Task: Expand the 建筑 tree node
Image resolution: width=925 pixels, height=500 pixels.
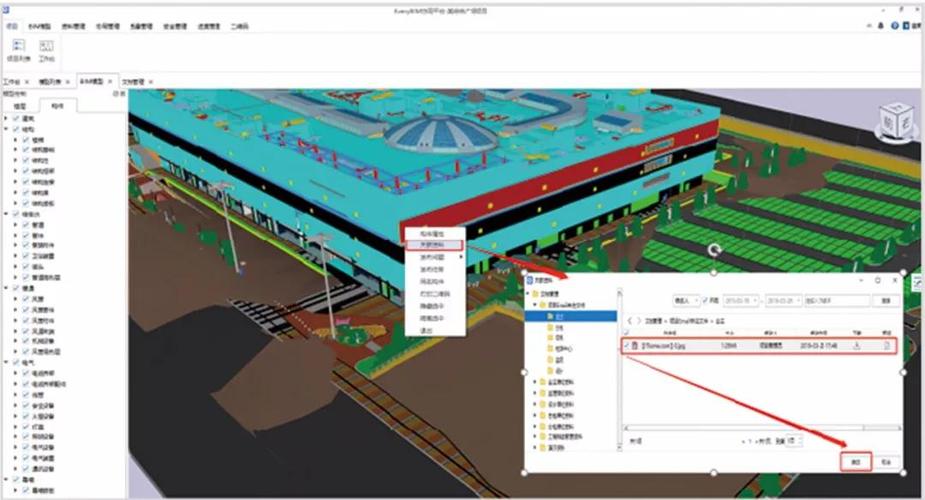Action: tap(6, 119)
